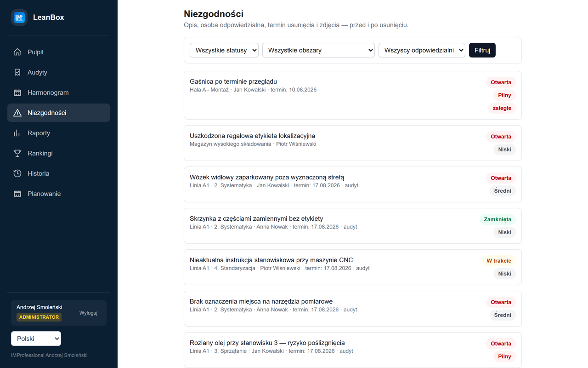Open Wózek widłowy zaparkowany poza strefą entry
The height and width of the screenshot is (368, 588).
pos(352,184)
